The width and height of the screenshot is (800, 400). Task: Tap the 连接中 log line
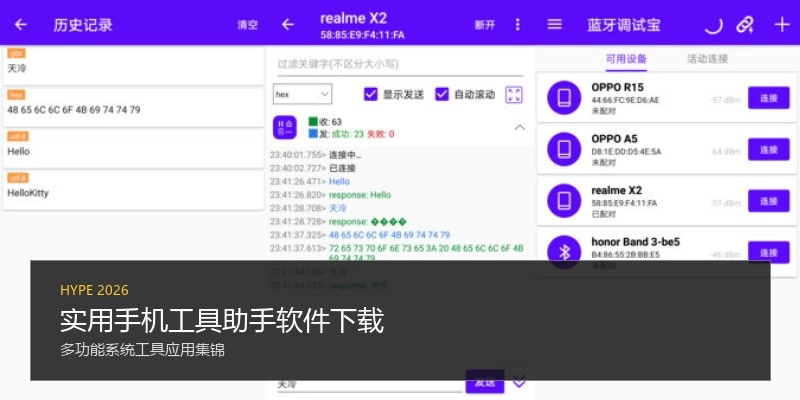[x=345, y=155]
